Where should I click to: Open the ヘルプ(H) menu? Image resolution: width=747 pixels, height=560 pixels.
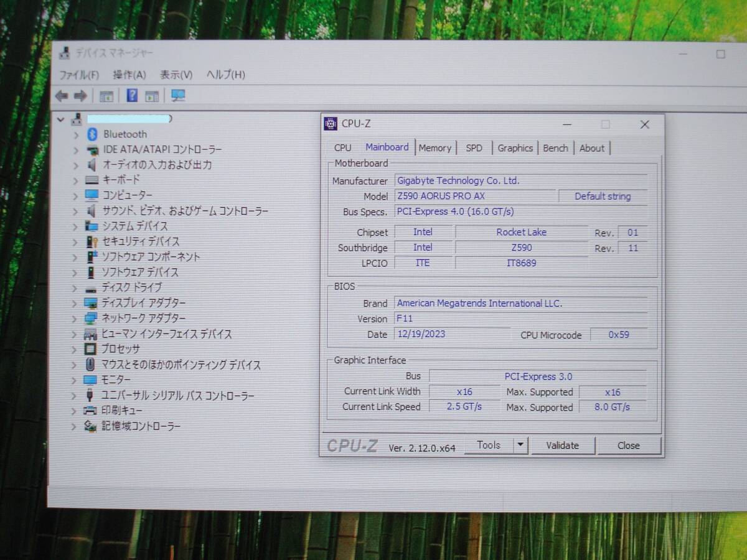click(226, 75)
